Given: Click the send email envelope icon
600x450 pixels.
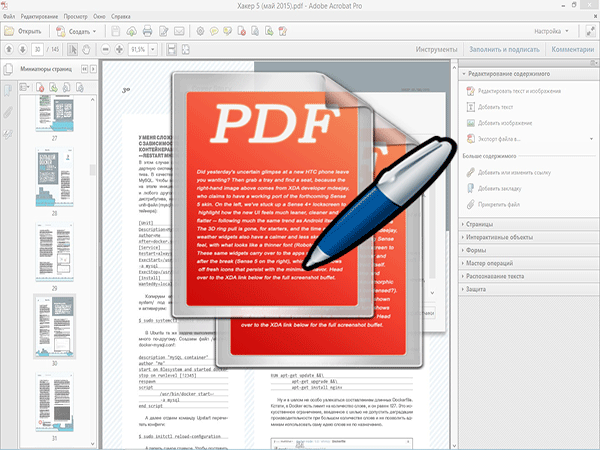Looking at the screenshot, I should tap(179, 31).
